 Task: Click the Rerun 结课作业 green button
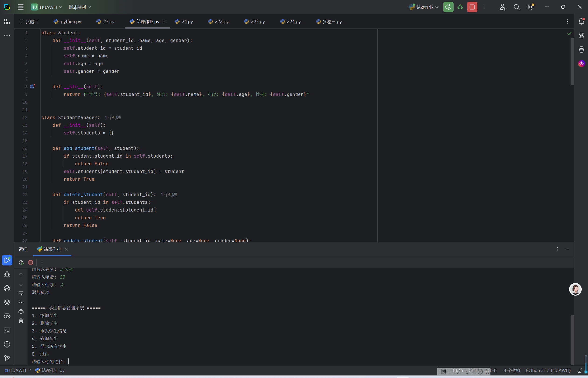click(x=448, y=7)
